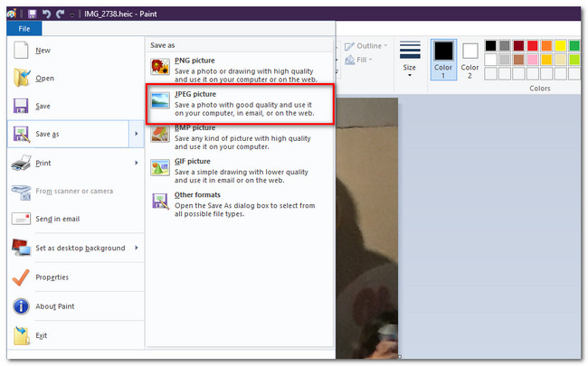
Task: Open Customize Quick Access Toolbar dropdown
Action: 72,14
